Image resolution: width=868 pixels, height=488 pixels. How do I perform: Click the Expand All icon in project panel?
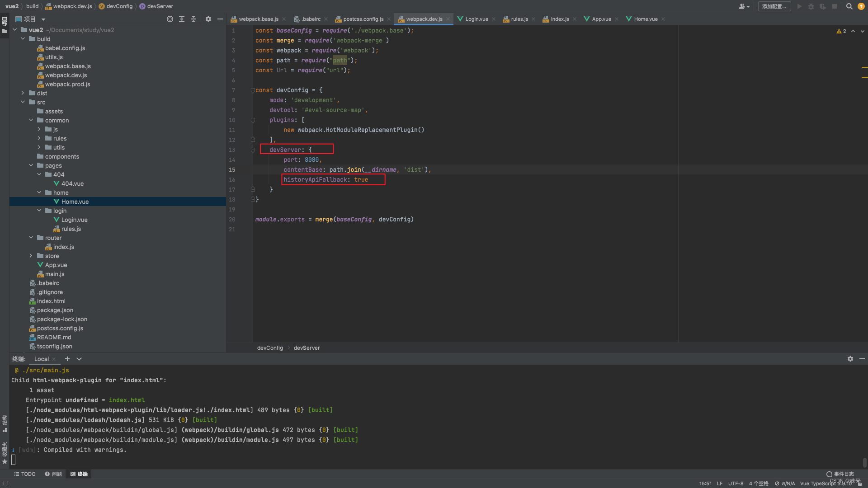click(182, 19)
